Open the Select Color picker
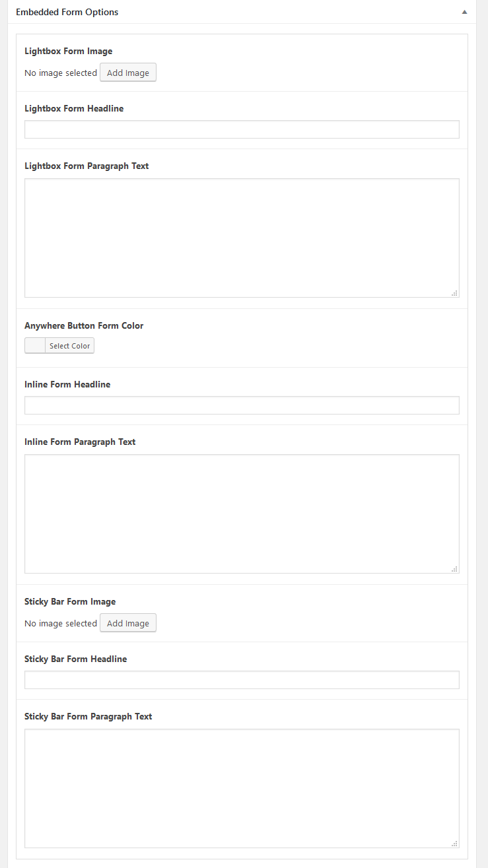Image resolution: width=488 pixels, height=868 pixels. (69, 345)
